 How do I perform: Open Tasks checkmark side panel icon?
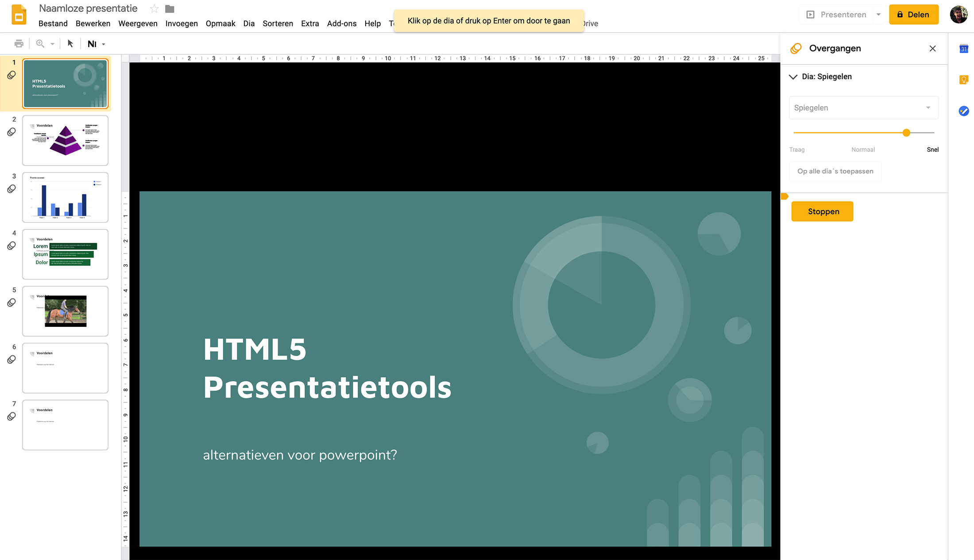coord(963,111)
